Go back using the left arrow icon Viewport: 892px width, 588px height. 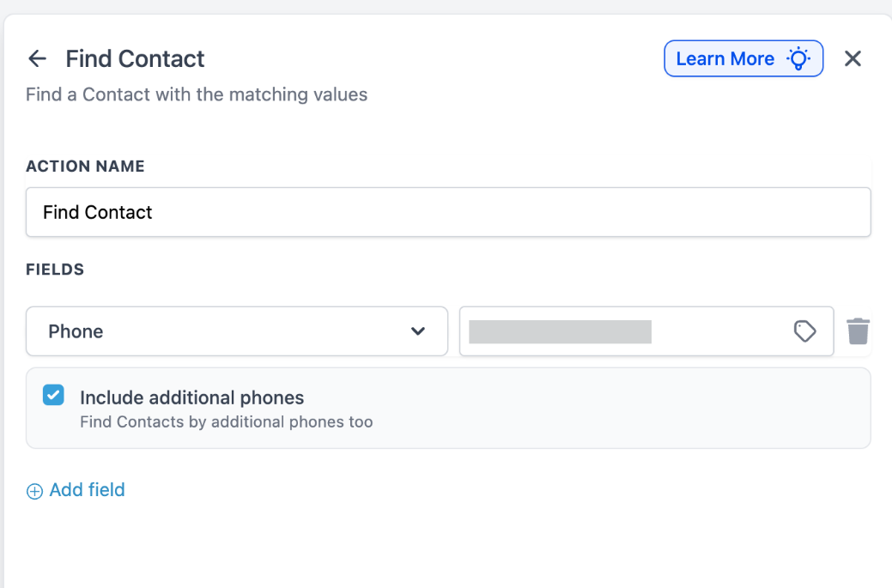tap(37, 58)
